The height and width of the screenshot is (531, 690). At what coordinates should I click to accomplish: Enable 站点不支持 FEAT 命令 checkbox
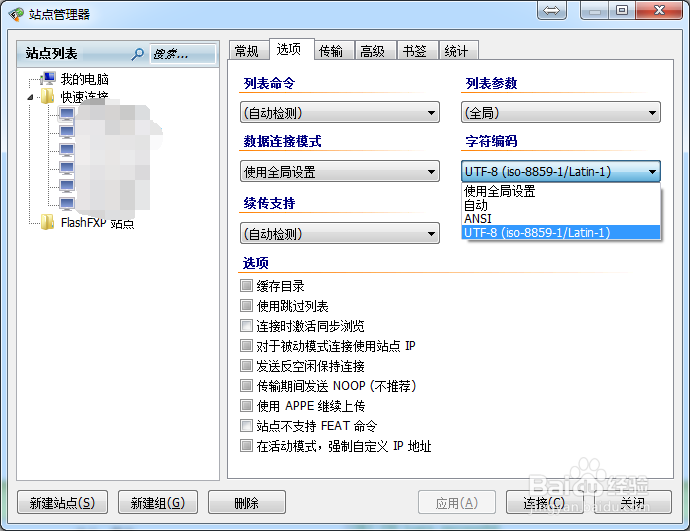(246, 425)
